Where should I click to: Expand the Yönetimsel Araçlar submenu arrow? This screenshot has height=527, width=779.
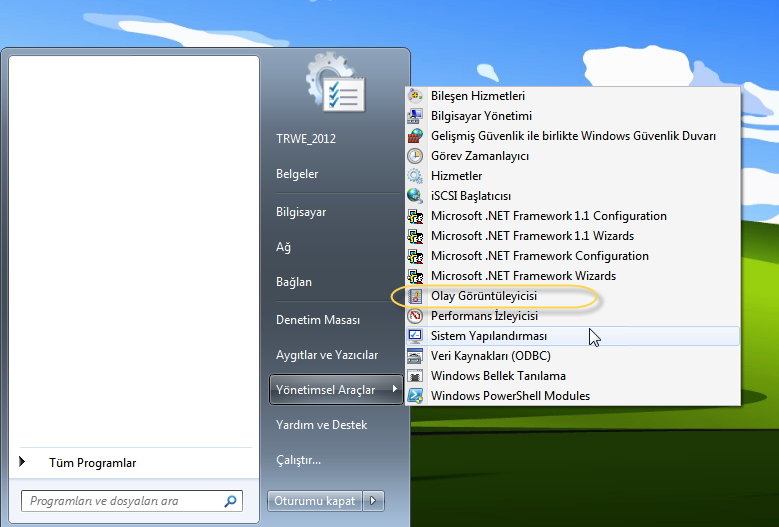click(x=394, y=389)
